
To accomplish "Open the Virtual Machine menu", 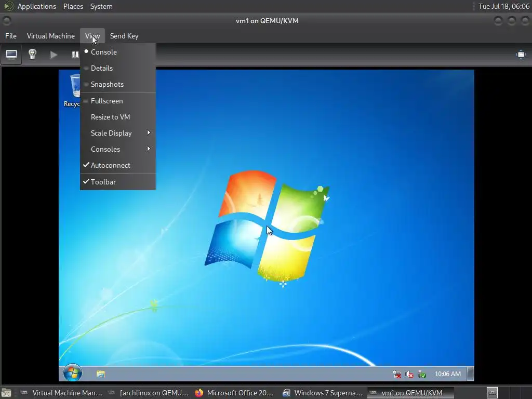I will tap(50, 36).
